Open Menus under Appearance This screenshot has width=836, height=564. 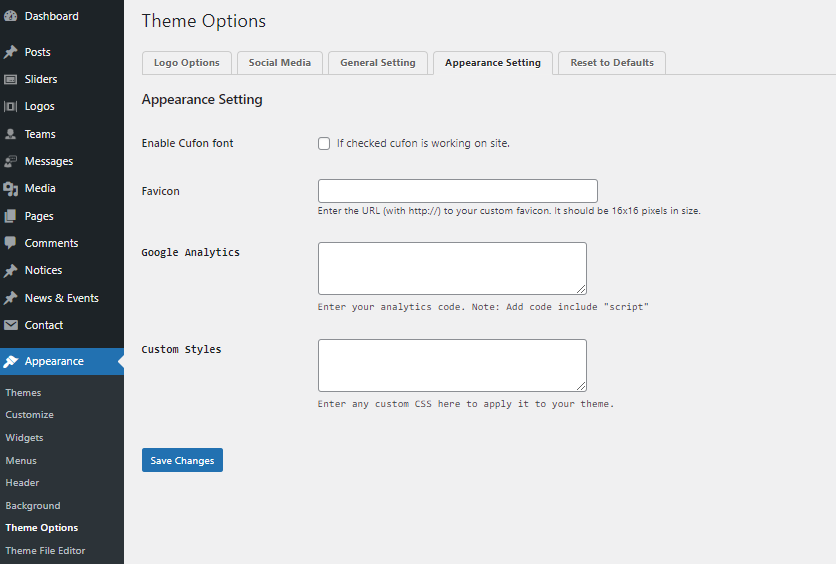[21, 461]
